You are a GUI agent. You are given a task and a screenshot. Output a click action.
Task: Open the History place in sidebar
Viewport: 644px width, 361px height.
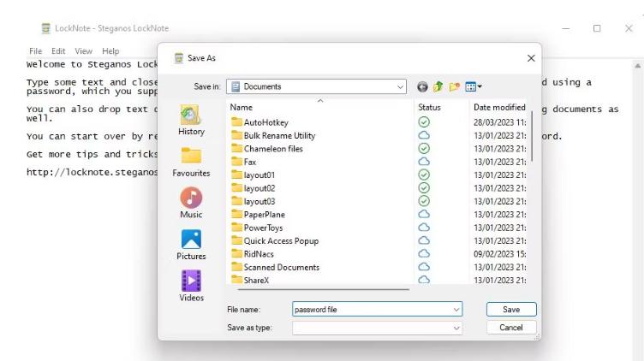(x=191, y=120)
